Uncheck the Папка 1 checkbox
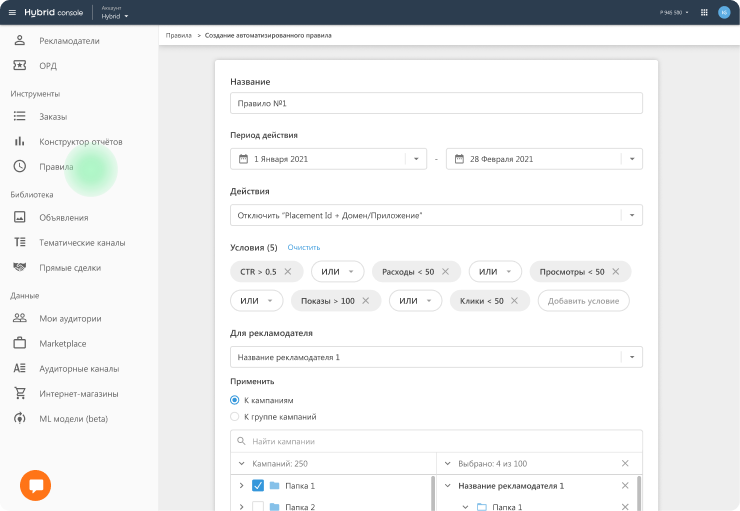 click(x=258, y=486)
